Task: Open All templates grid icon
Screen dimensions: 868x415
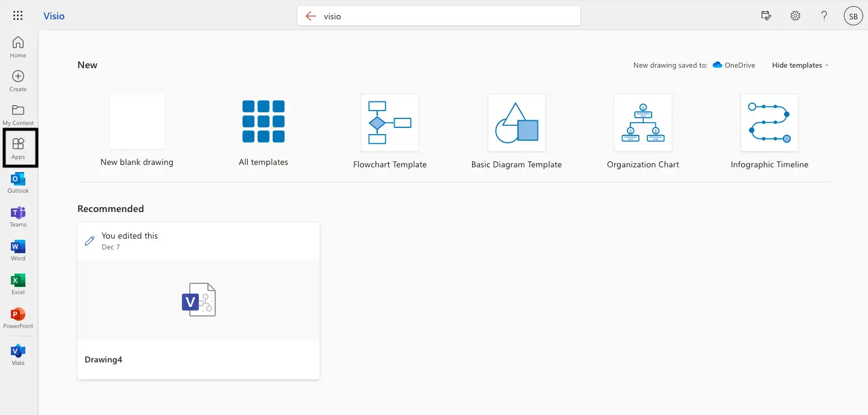Action: (x=264, y=121)
